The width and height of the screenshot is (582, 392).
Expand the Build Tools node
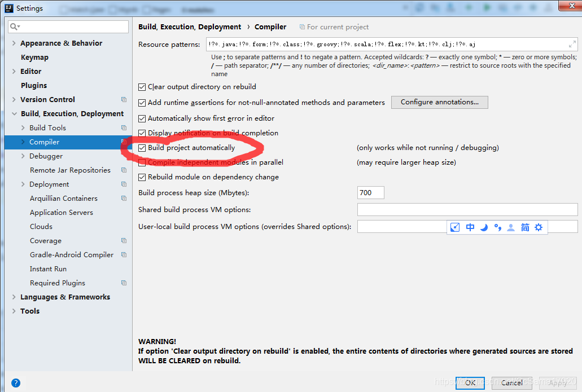[x=23, y=127]
